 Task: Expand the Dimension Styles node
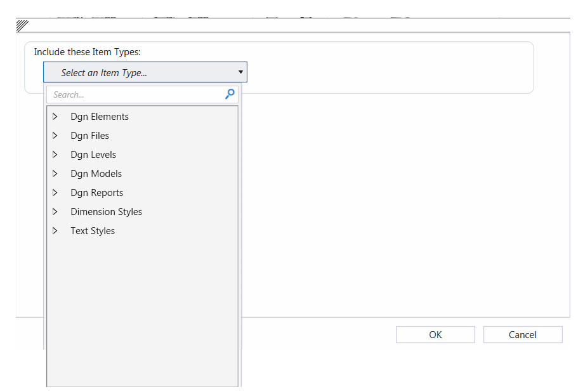(x=55, y=212)
